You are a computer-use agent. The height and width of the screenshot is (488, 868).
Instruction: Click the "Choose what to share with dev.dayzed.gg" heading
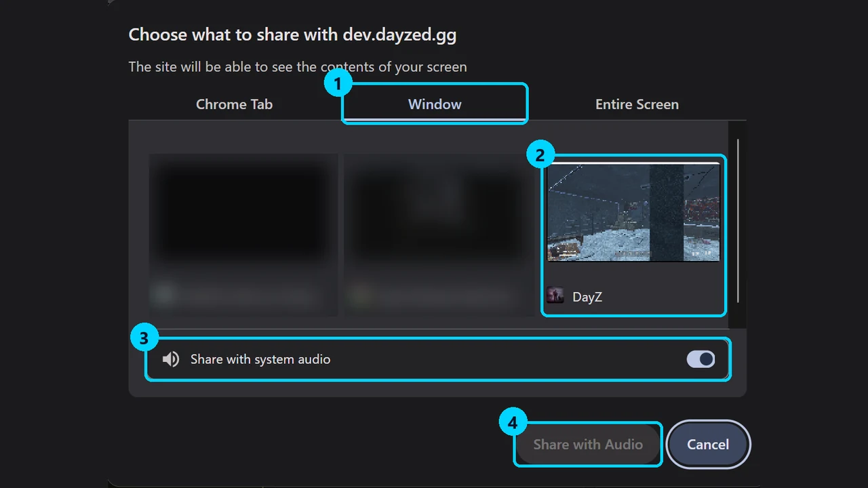[292, 35]
